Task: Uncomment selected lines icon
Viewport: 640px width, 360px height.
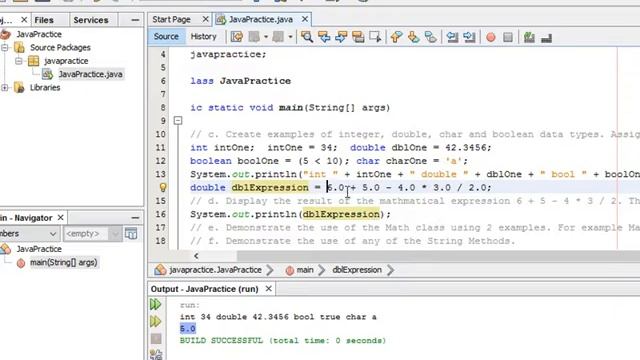Action: [546, 38]
